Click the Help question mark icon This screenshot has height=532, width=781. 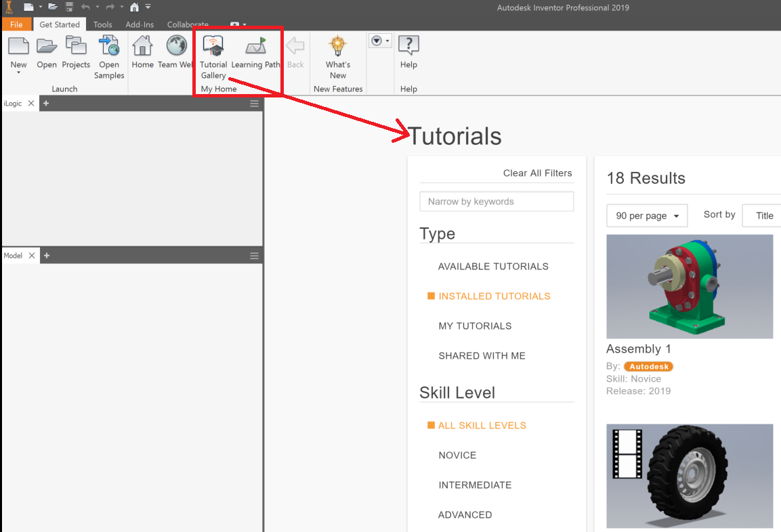408,46
